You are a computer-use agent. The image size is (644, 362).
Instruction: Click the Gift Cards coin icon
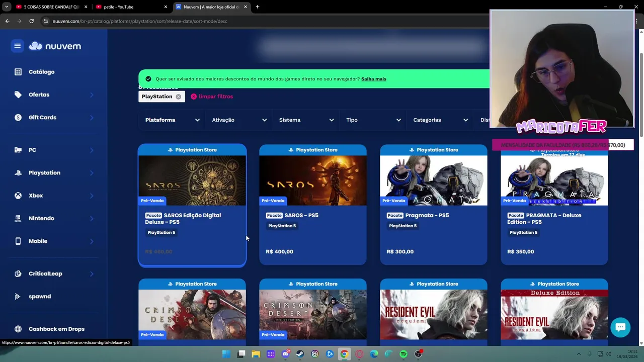[x=18, y=117]
